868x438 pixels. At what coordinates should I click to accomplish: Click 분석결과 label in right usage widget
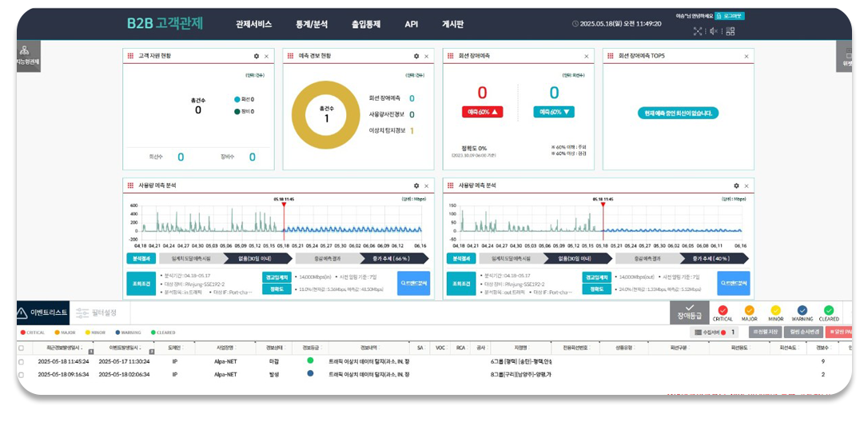point(461,259)
